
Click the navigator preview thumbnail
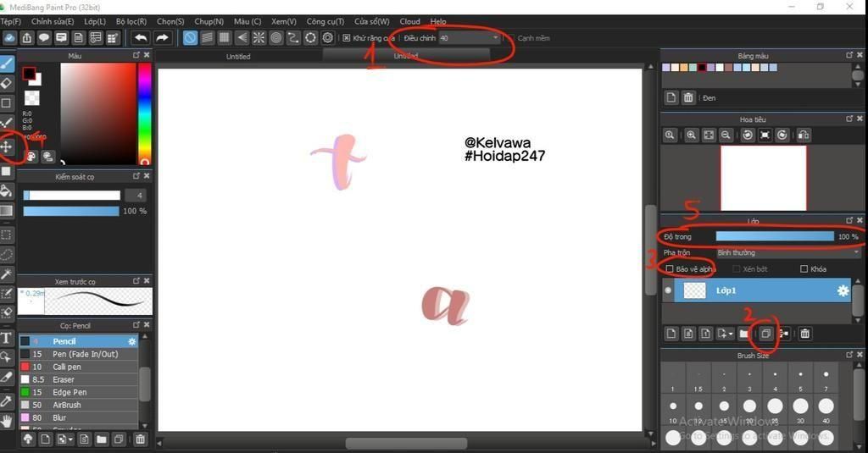(764, 178)
